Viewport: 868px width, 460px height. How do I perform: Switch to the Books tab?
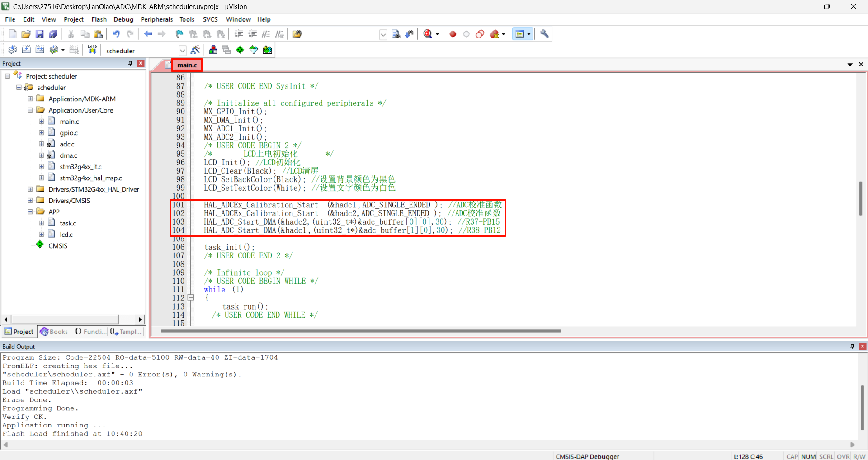pos(54,332)
